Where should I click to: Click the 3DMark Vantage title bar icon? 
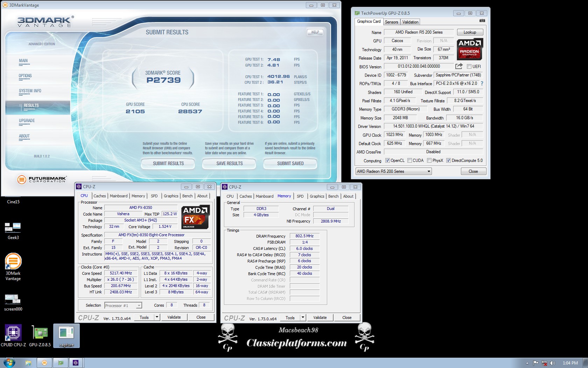coord(5,5)
